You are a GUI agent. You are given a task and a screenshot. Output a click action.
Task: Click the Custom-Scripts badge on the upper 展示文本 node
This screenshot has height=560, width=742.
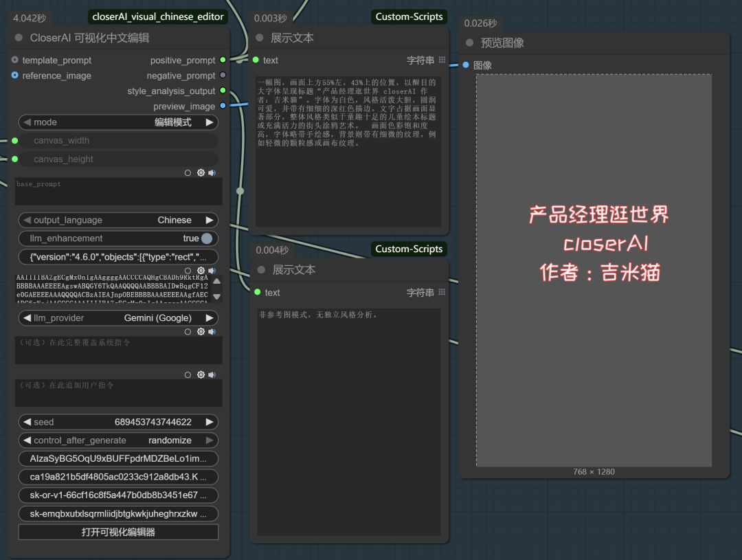point(409,16)
